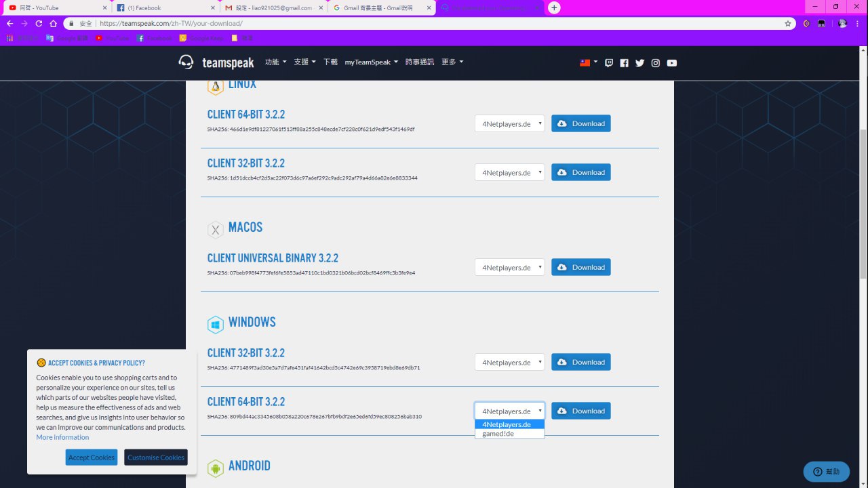
Task: Select 4Netplayers.de in the open mirror list
Action: (x=509, y=424)
